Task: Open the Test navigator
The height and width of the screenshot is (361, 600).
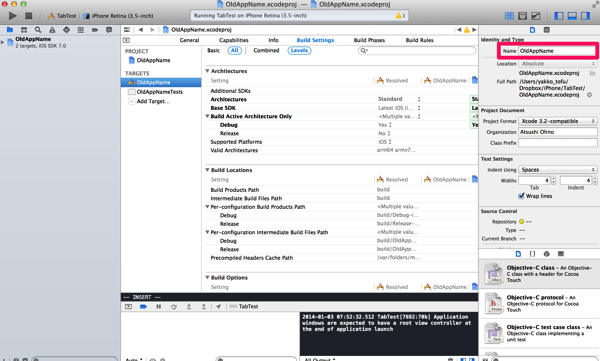Action: point(66,29)
